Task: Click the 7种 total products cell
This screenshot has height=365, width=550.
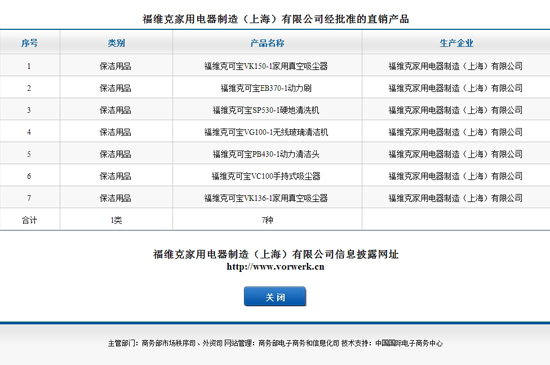Action: click(267, 220)
